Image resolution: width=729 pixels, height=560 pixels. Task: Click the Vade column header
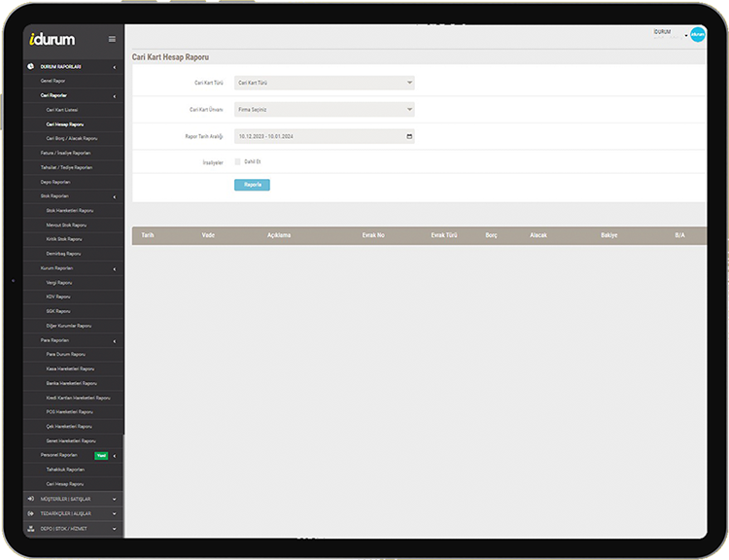pos(208,235)
